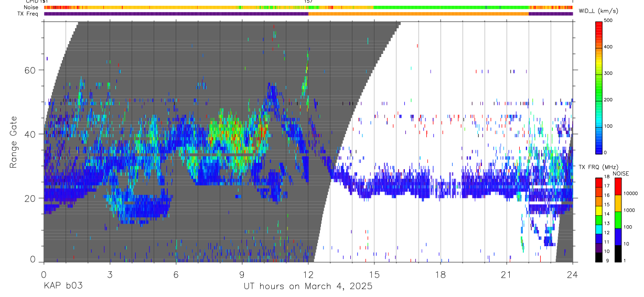This screenshot has height=297, width=644.
Task: Click the x-axis tick label '6'
Action: (176, 274)
